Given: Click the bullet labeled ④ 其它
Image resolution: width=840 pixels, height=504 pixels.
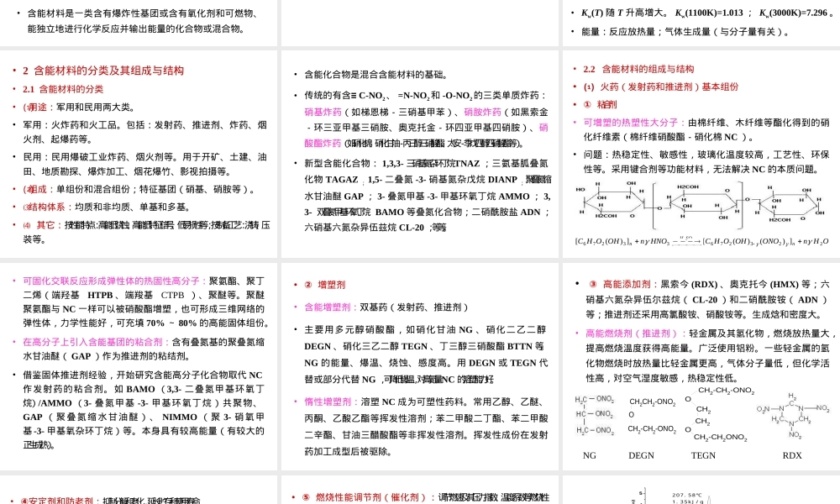Looking at the screenshot, I should tap(146, 232).
